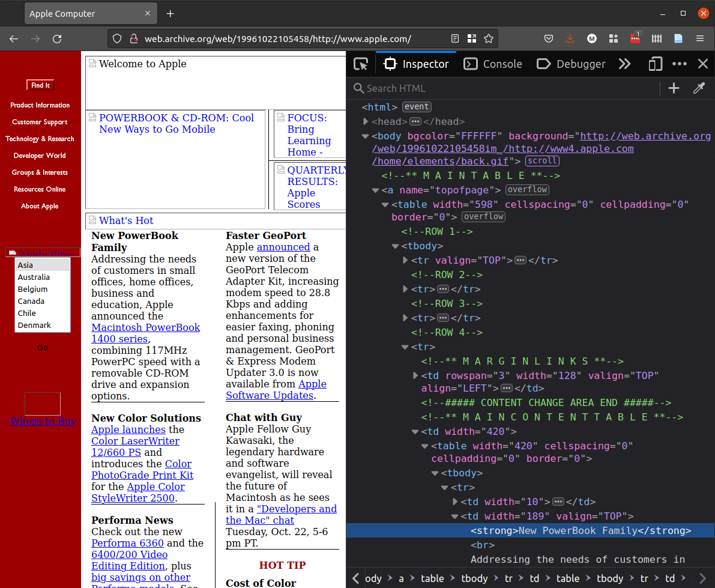This screenshot has width=715, height=588.
Task: Click the plus icon to create new node
Action: point(674,88)
